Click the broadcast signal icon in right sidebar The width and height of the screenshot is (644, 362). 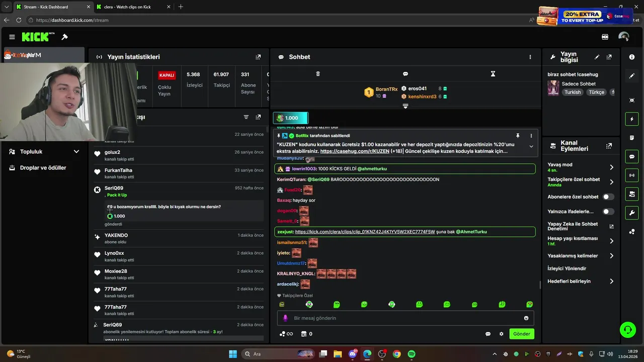pos(632,175)
